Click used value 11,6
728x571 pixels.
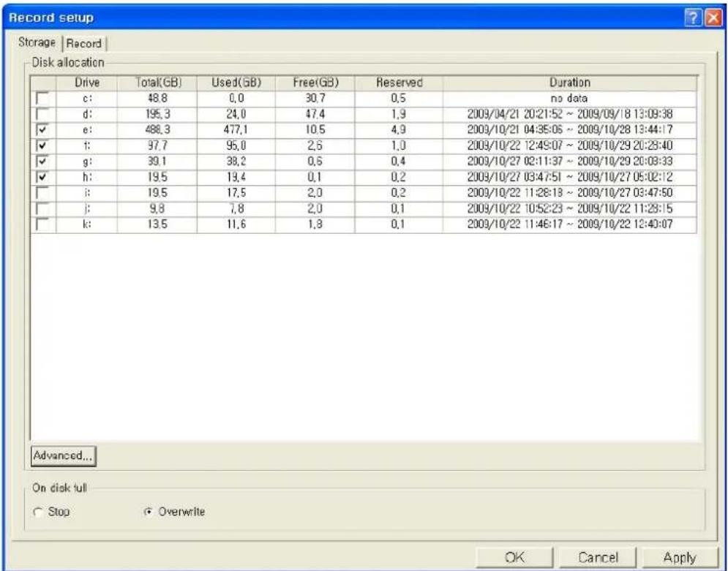(236, 224)
